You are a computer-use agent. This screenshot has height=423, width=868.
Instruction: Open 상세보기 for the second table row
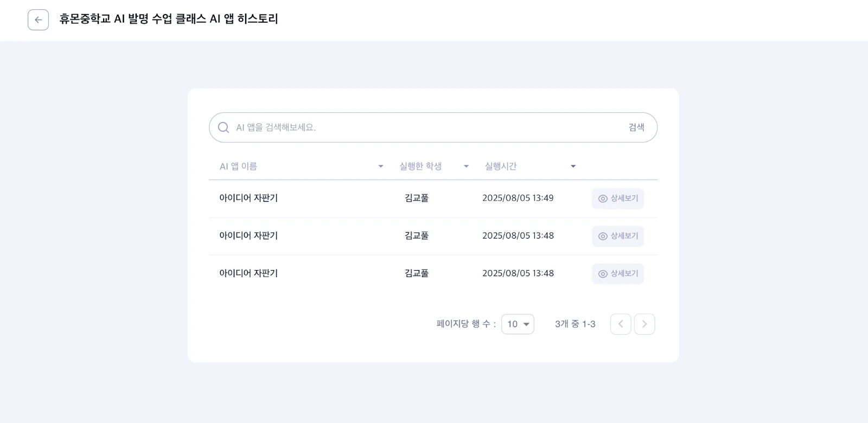tap(617, 236)
